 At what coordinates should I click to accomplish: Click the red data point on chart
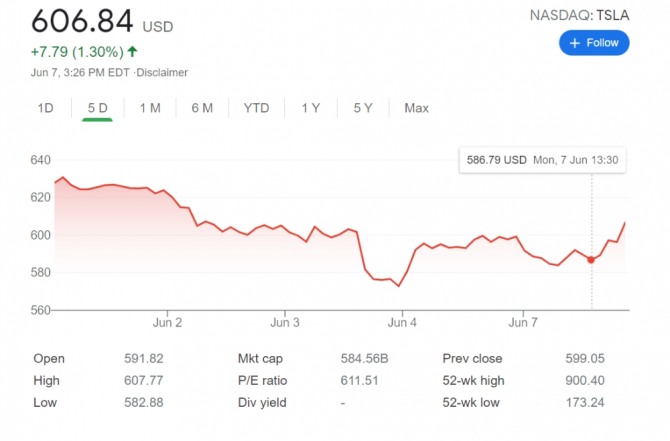click(591, 259)
